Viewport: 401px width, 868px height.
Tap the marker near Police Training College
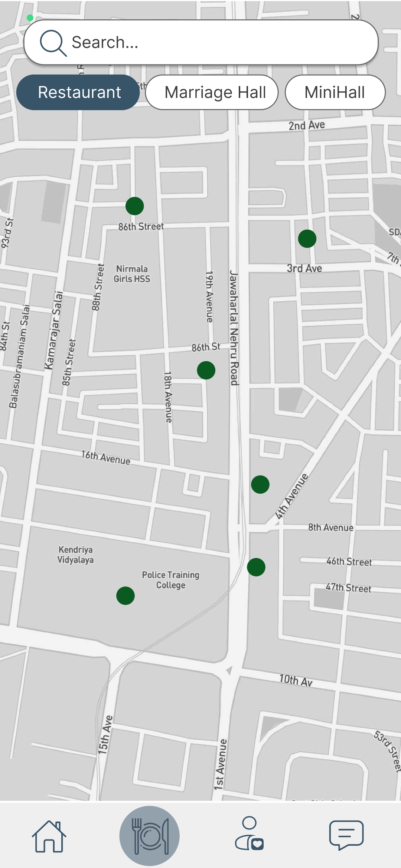(125, 596)
